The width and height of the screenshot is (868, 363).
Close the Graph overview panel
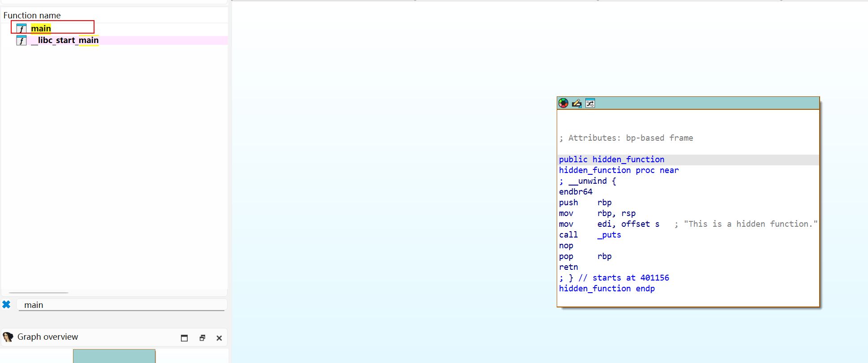click(219, 338)
